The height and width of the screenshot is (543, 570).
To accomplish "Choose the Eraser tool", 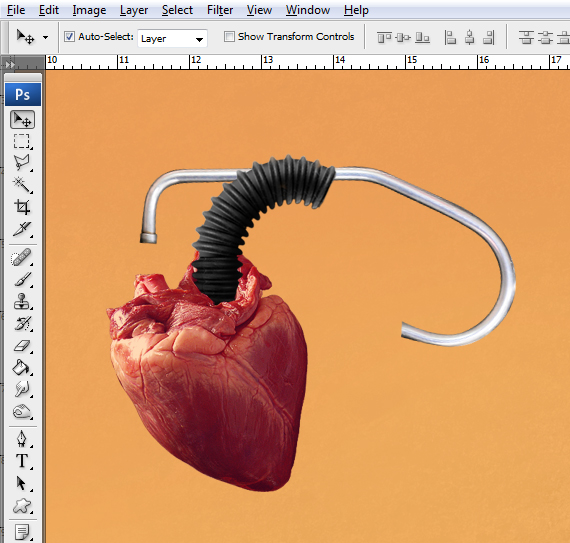I will [22, 345].
